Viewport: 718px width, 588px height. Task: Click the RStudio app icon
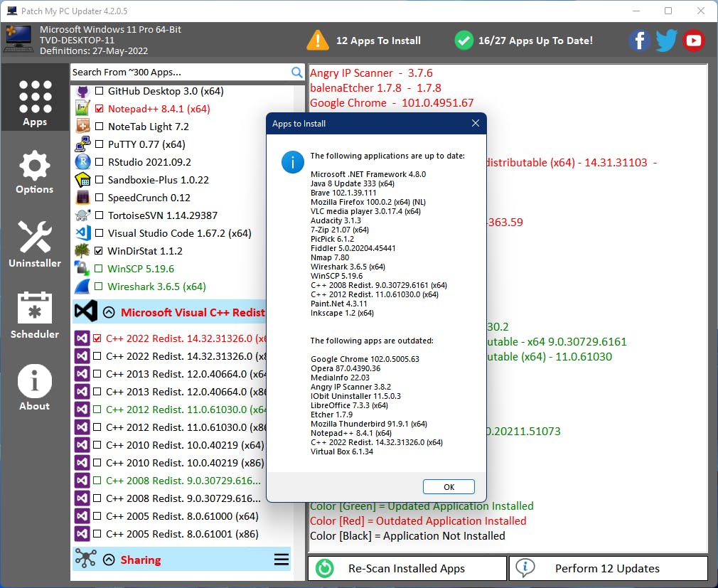pyautogui.click(x=82, y=161)
